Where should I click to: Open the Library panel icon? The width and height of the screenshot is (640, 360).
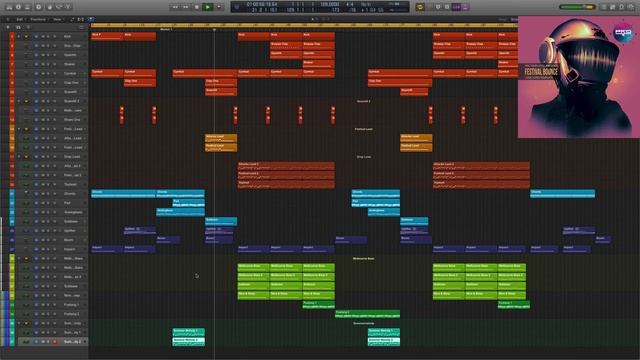(x=9, y=7)
